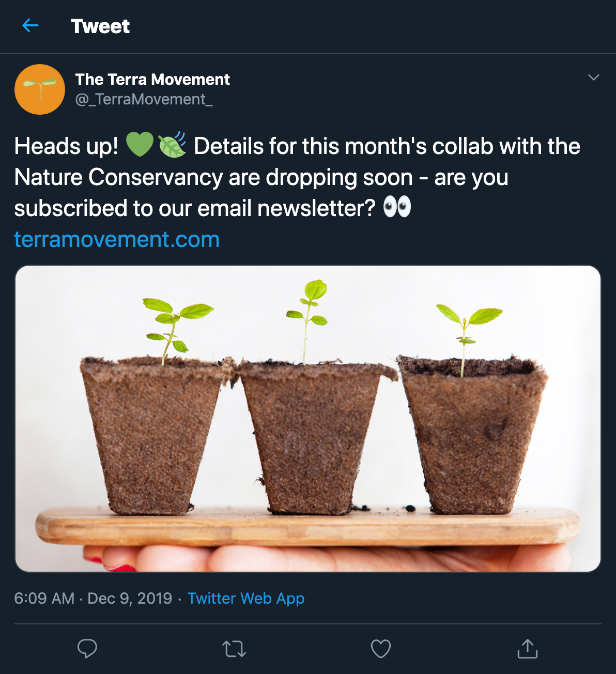This screenshot has width=616, height=674.
Task: Click the caret beside the tweet
Action: [x=593, y=76]
